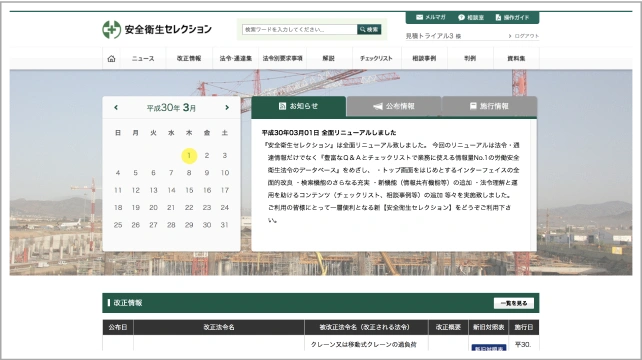Click 改正法令名 column header

tap(219, 327)
